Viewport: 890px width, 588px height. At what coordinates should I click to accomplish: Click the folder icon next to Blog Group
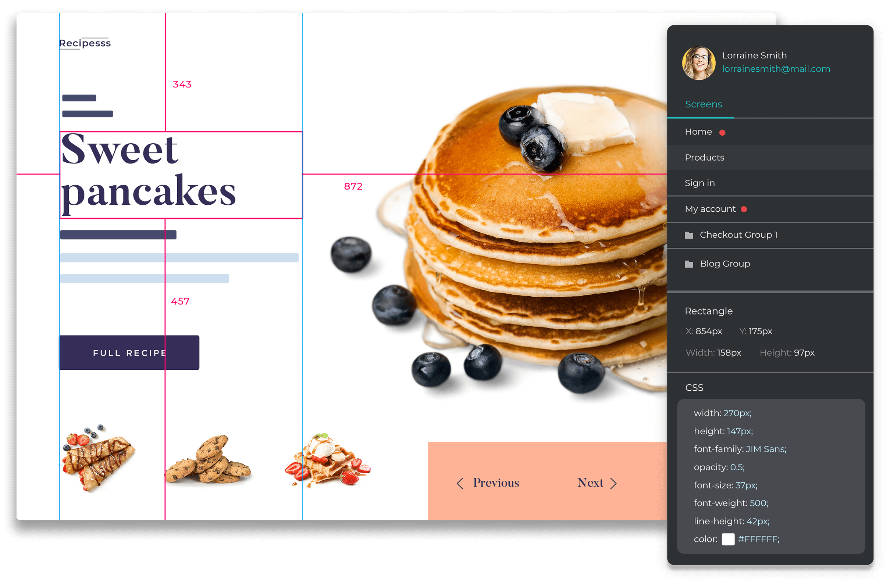688,264
